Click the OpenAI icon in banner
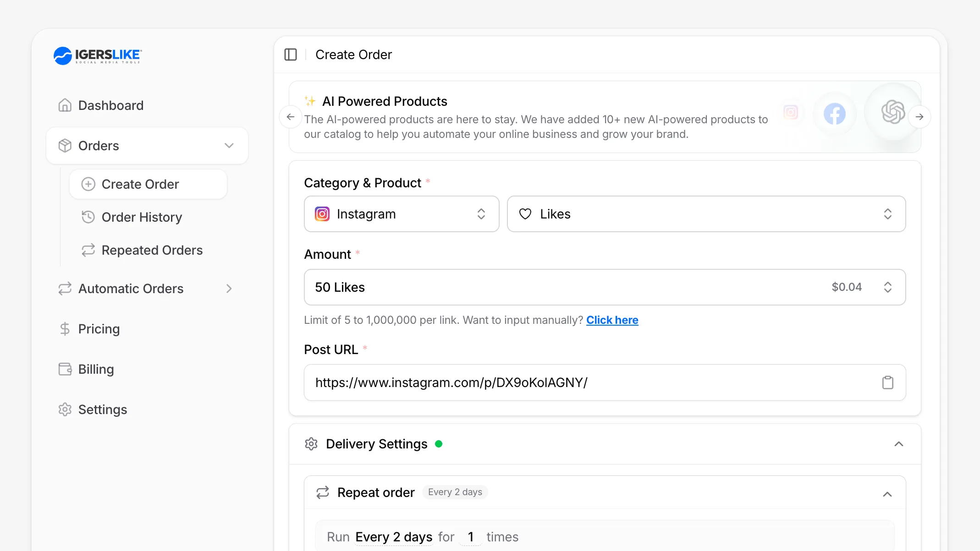 click(893, 112)
